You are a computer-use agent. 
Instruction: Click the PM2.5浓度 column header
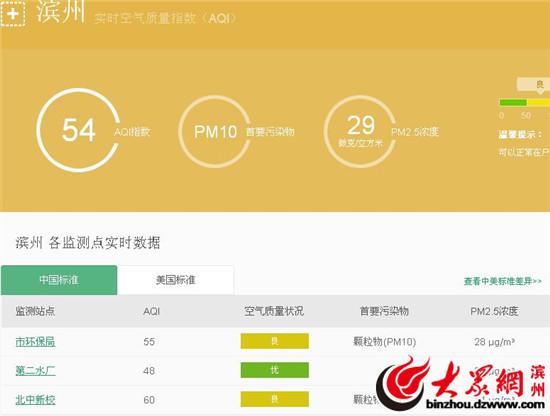(494, 311)
